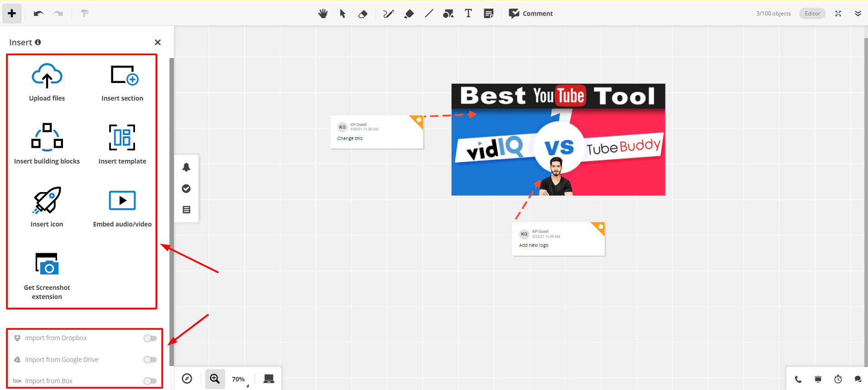
Task: Turn on Import from Google Drive
Action: tap(150, 360)
